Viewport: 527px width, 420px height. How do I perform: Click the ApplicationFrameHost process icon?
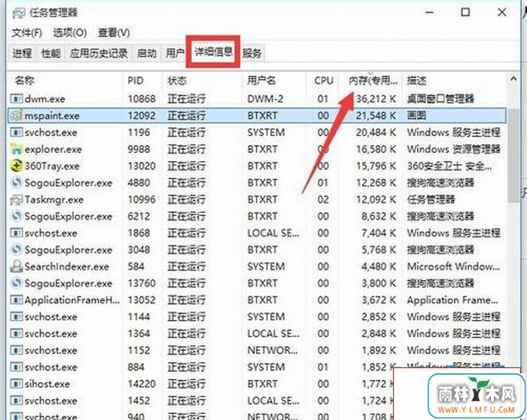[x=16, y=300]
